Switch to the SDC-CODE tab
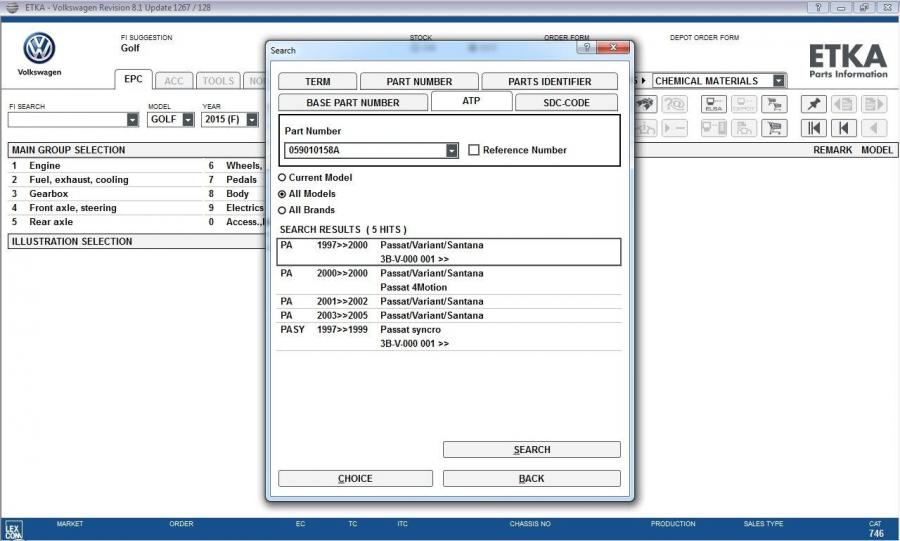 (566, 103)
